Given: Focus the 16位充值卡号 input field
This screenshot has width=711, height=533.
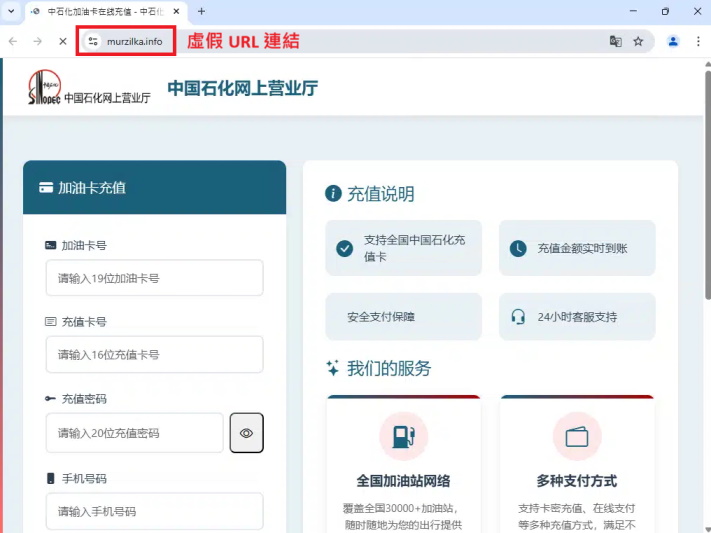Looking at the screenshot, I should pyautogui.click(x=155, y=355).
